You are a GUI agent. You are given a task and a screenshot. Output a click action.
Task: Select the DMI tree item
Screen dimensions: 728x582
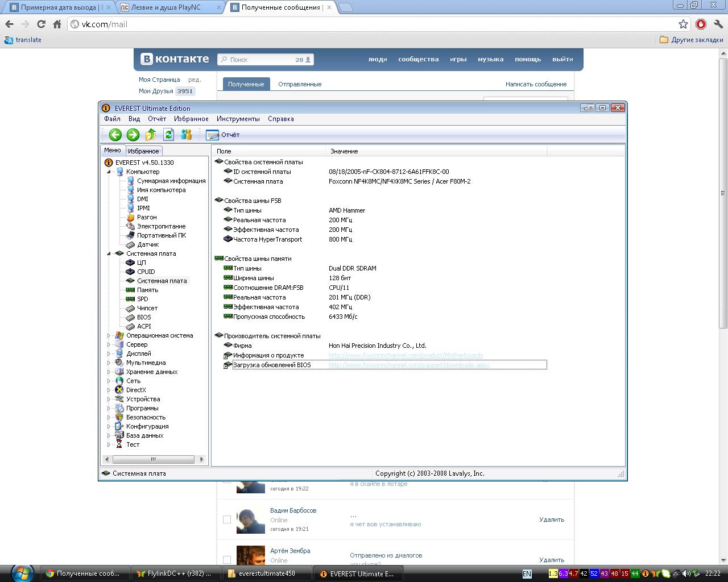[142, 199]
